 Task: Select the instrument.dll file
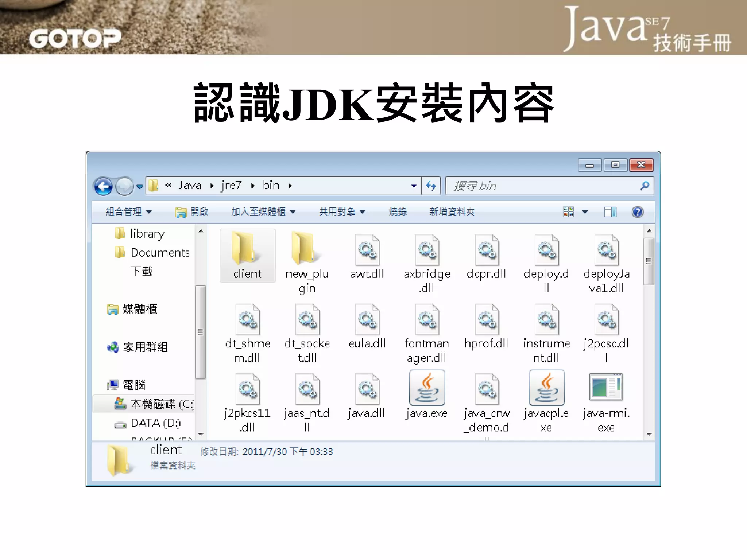click(x=546, y=333)
